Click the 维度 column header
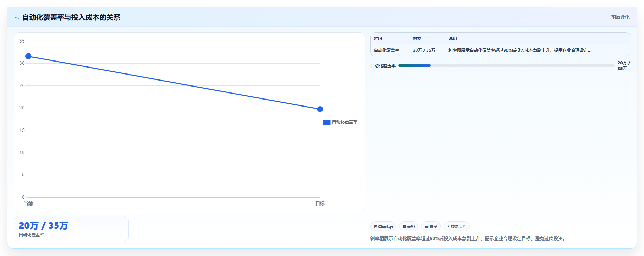This screenshot has width=644, height=256. [378, 39]
